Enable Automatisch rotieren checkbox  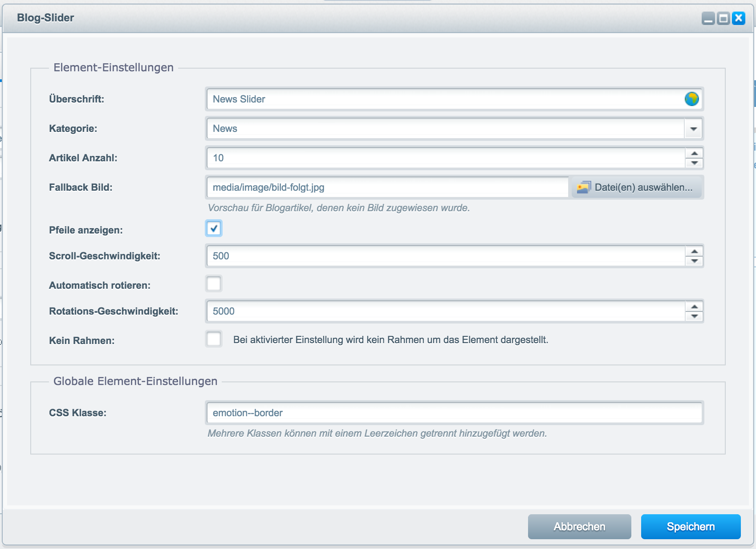tap(214, 283)
